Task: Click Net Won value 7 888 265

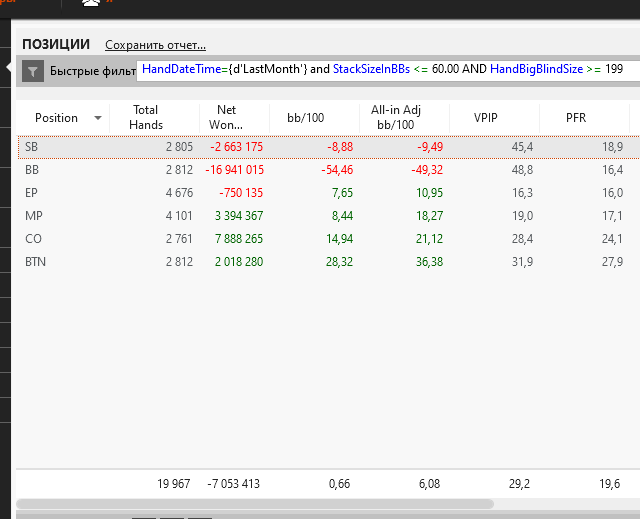Action: tap(239, 239)
